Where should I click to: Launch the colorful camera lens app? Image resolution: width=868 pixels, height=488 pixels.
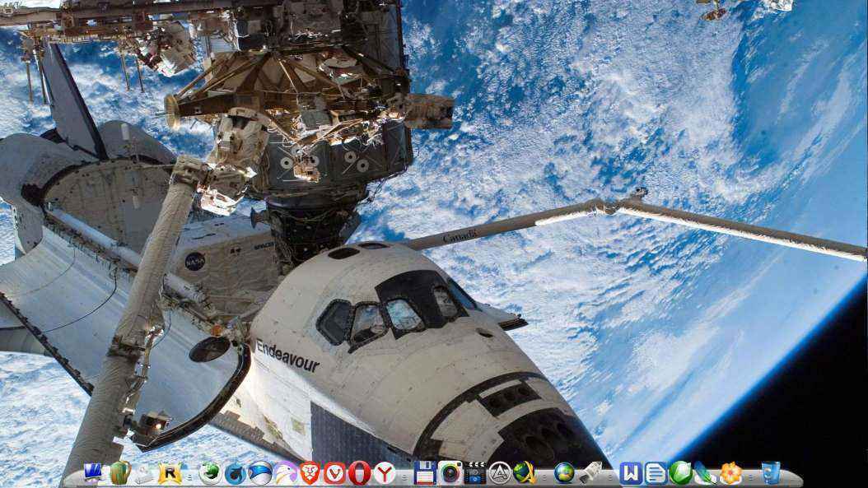[450, 473]
